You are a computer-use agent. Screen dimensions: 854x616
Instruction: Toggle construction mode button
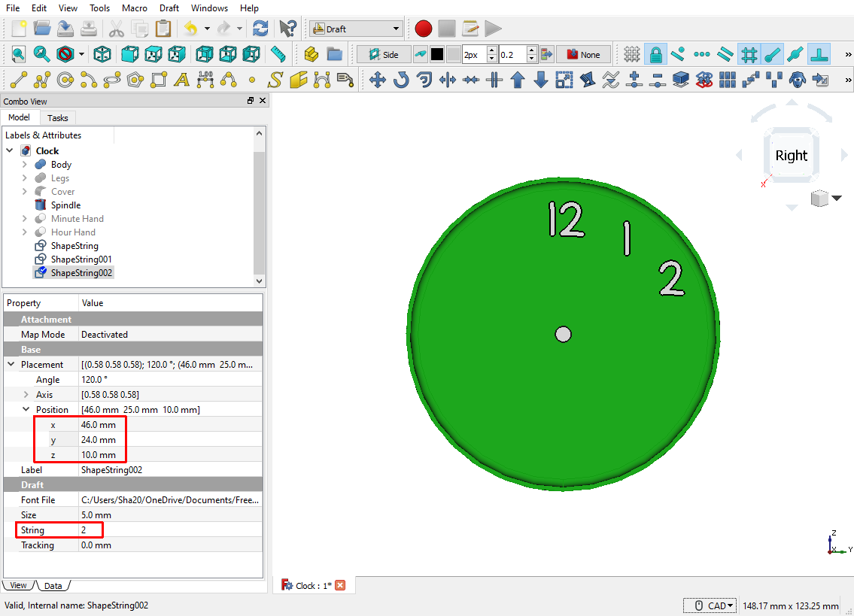[421, 54]
